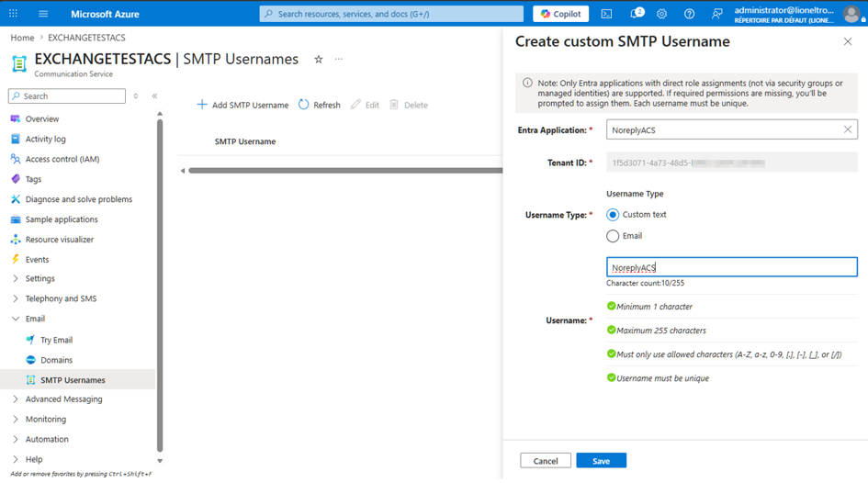Expand the Settings section

(x=16, y=278)
